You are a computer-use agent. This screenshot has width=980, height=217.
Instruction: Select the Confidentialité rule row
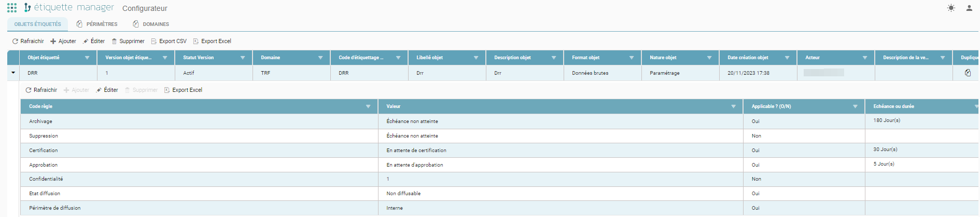pyautogui.click(x=500, y=179)
